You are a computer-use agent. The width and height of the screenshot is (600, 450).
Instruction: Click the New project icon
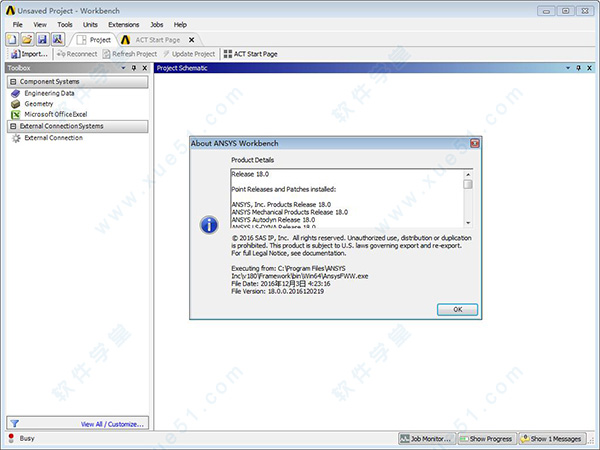click(x=12, y=39)
